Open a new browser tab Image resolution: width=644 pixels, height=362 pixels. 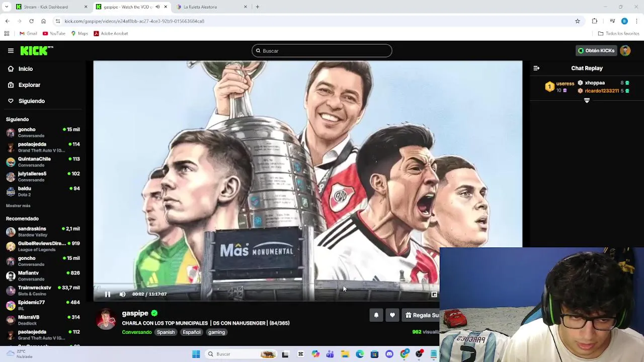point(258,7)
